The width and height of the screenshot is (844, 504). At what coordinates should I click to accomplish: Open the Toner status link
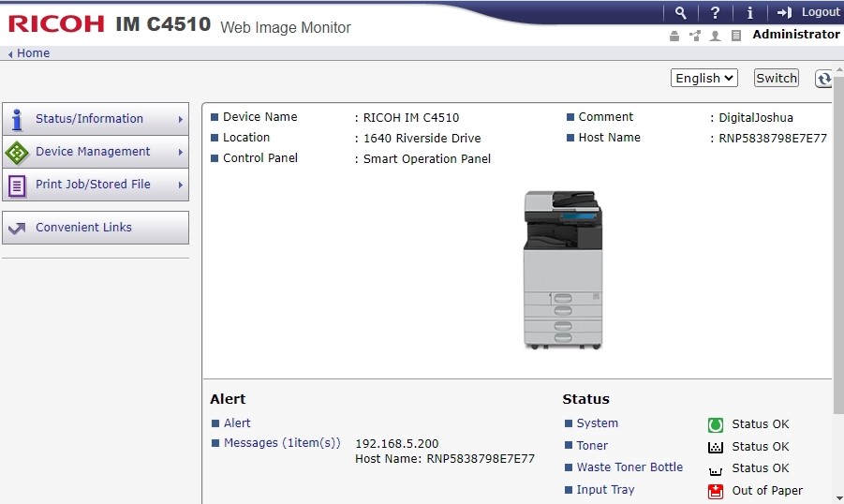(x=592, y=446)
